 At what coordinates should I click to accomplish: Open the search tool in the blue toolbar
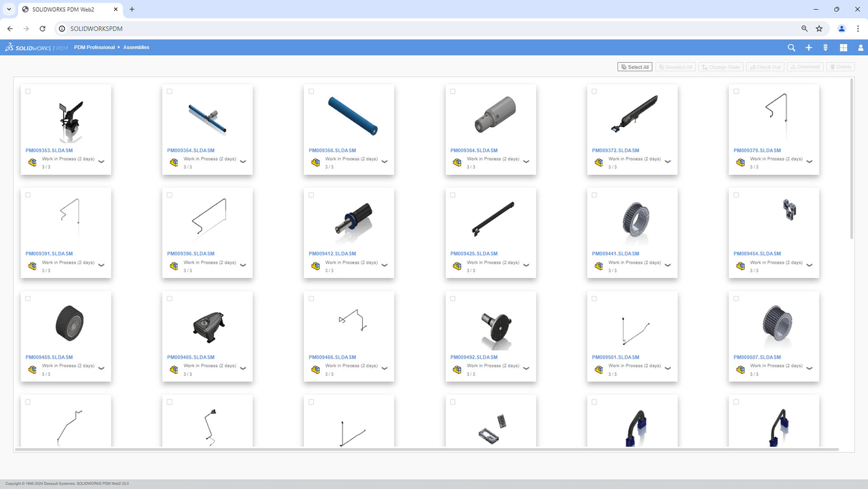coord(791,47)
